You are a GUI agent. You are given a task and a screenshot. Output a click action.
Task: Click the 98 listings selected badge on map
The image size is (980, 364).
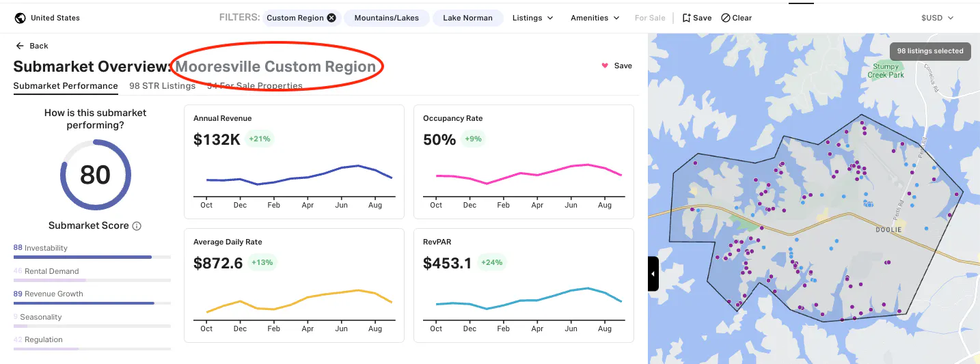tap(930, 51)
